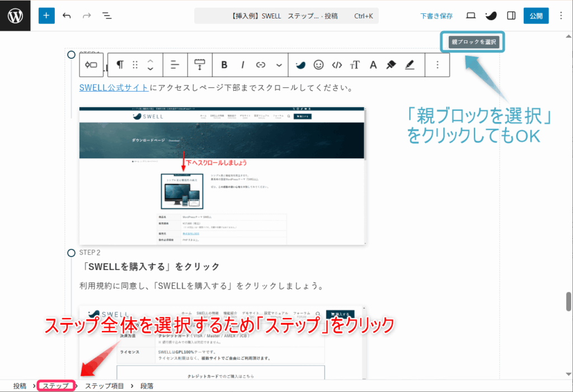Open preview device view options

(x=471, y=16)
